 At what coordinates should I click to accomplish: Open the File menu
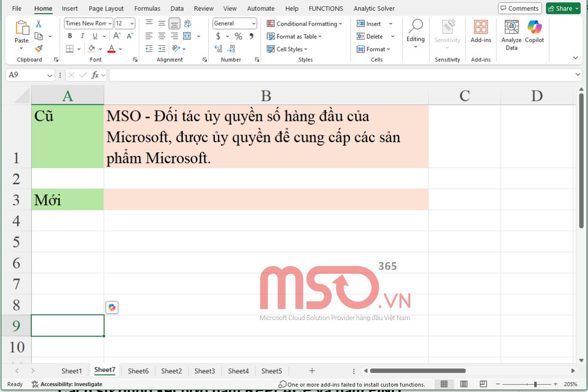tap(17, 8)
